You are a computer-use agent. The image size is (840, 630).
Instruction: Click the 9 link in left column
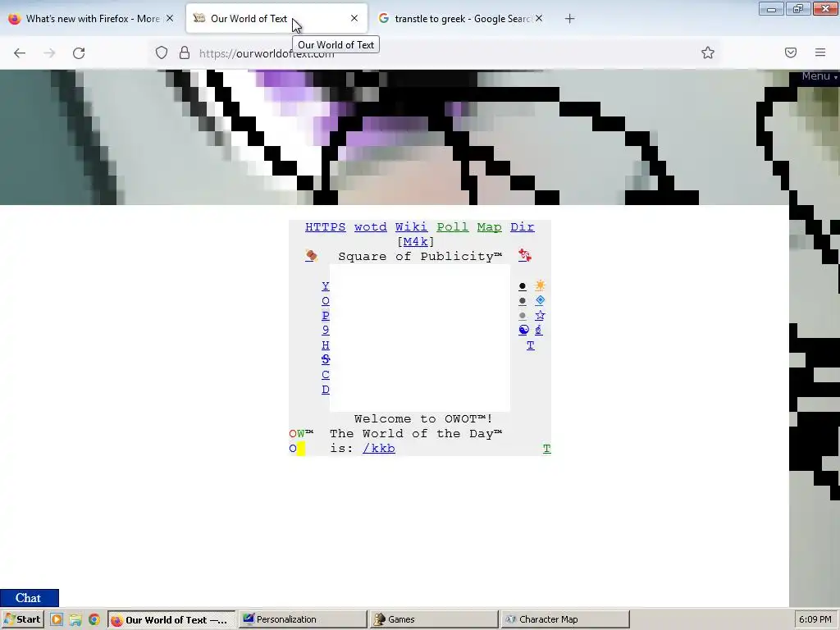pyautogui.click(x=325, y=330)
